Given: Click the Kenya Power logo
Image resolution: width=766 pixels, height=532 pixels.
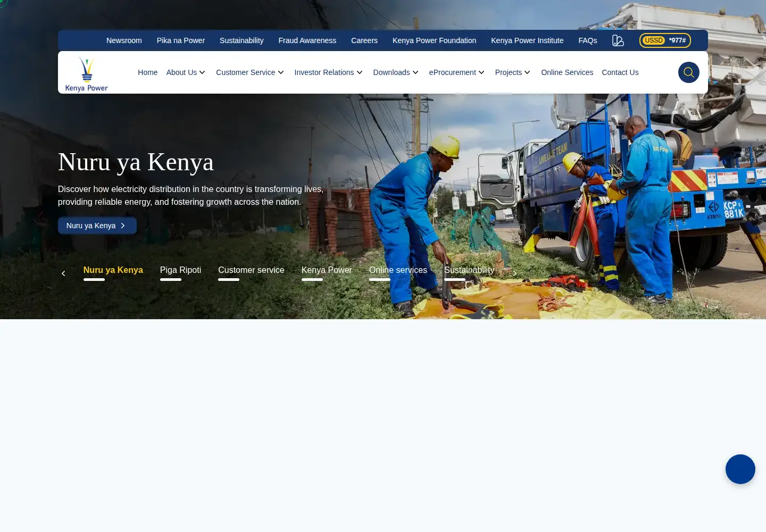Looking at the screenshot, I should coord(87,73).
